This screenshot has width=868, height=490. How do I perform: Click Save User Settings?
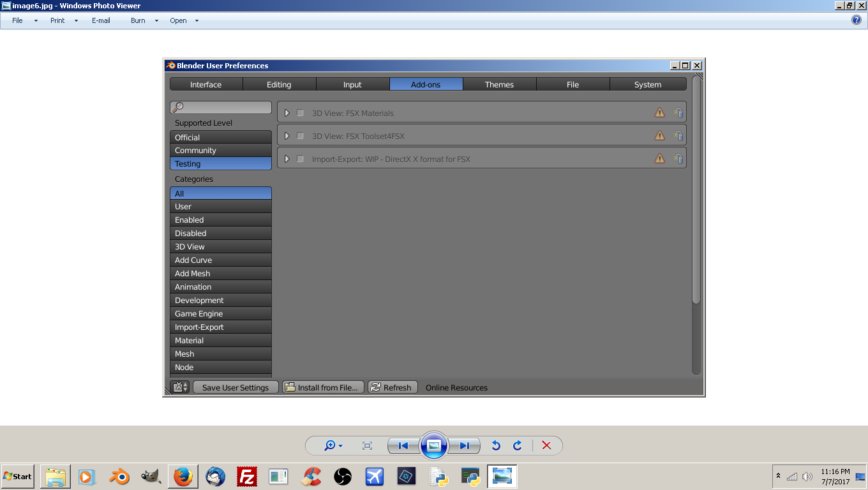click(x=236, y=387)
